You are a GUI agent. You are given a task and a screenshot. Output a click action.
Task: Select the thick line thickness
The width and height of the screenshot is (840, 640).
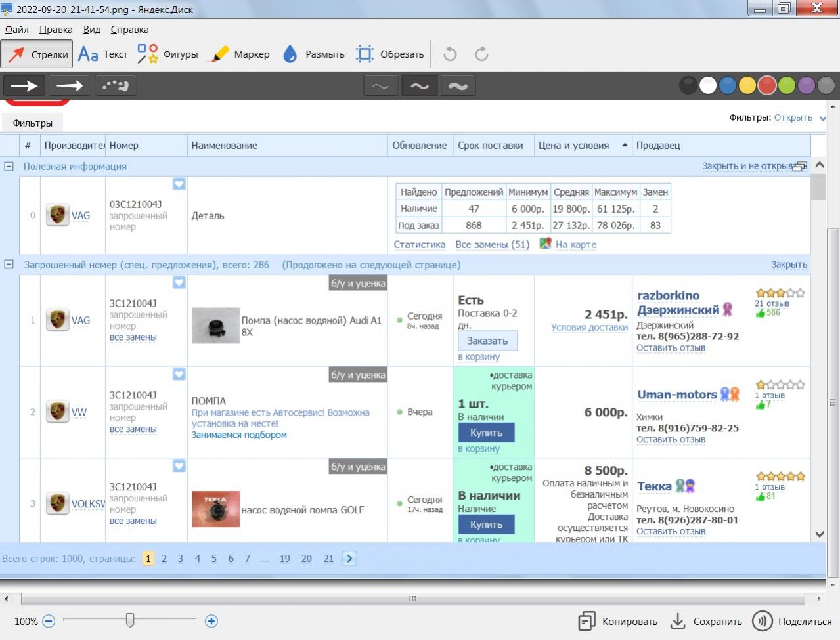click(x=458, y=86)
